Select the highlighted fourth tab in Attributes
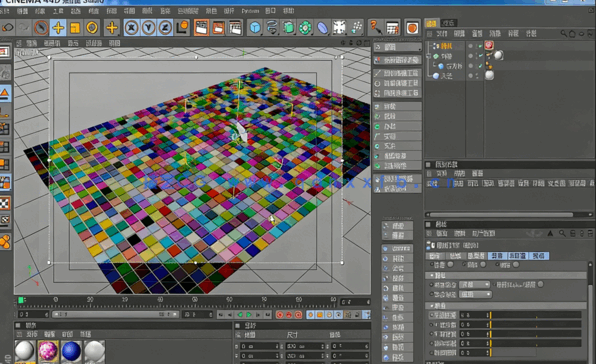The image size is (596, 364). (497, 256)
